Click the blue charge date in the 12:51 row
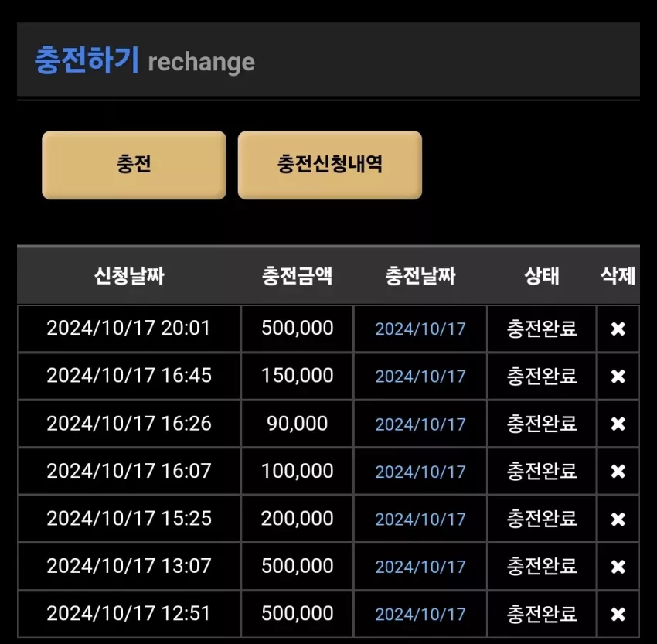Viewport: 657px width, 644px height. click(x=420, y=615)
